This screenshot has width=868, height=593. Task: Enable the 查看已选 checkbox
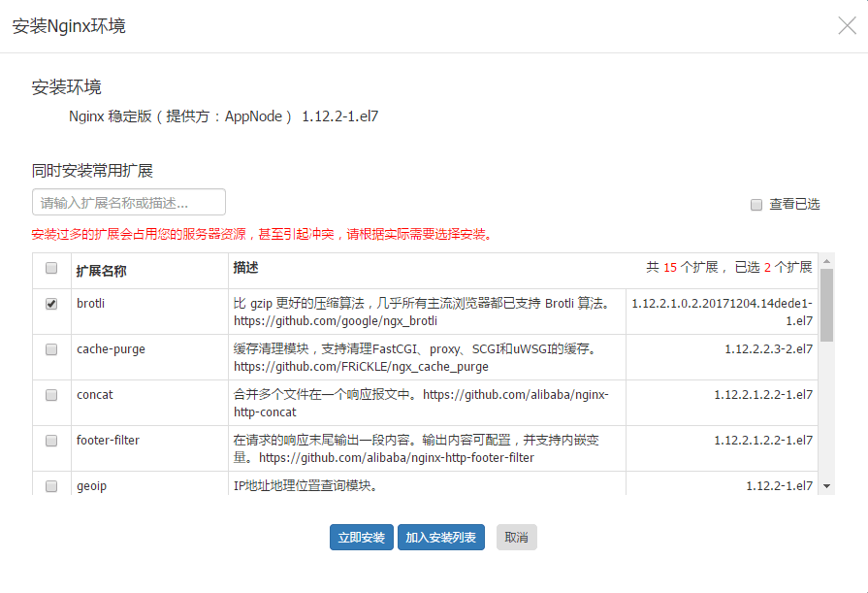click(756, 205)
